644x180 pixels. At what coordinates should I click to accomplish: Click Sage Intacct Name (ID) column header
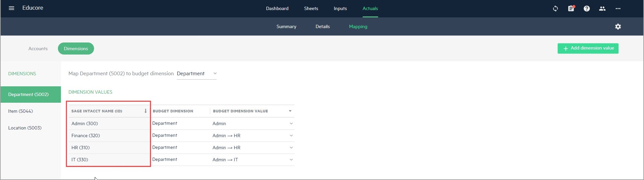[97, 111]
